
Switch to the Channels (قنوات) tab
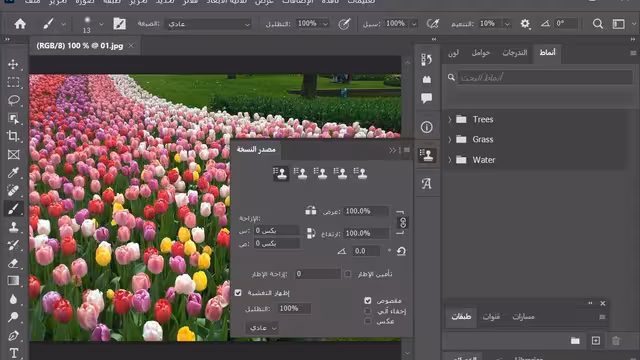[x=491, y=317]
